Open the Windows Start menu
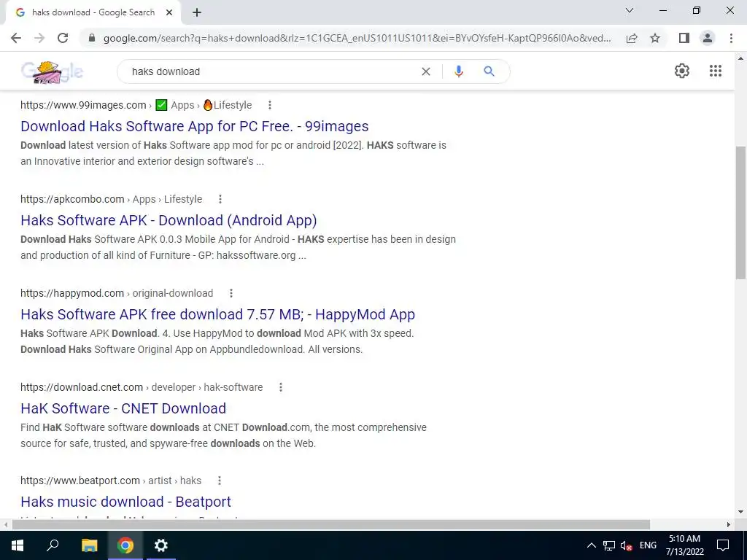This screenshot has width=747, height=560. pyautogui.click(x=18, y=545)
